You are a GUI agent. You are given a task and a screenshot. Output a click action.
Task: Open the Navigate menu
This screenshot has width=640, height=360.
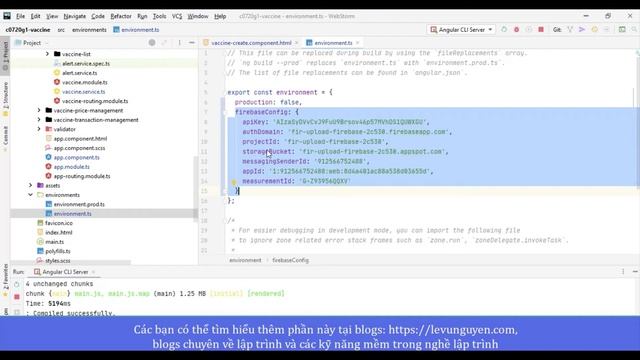[75, 16]
